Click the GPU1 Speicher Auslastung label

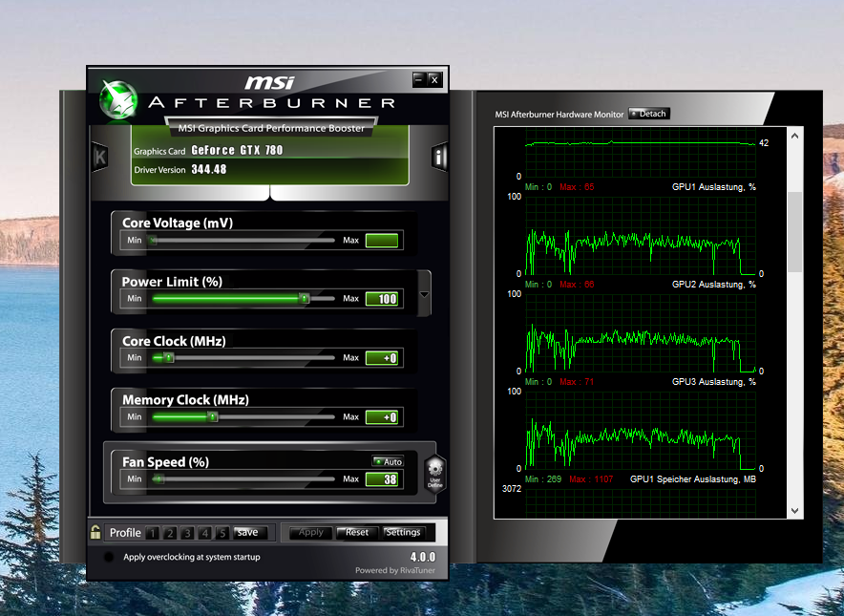[693, 479]
